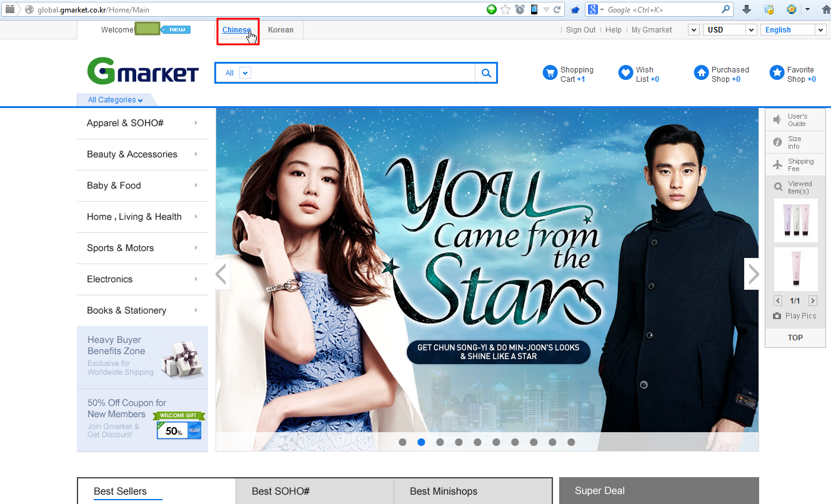Click the Favorite Shop star icon

[777, 73]
